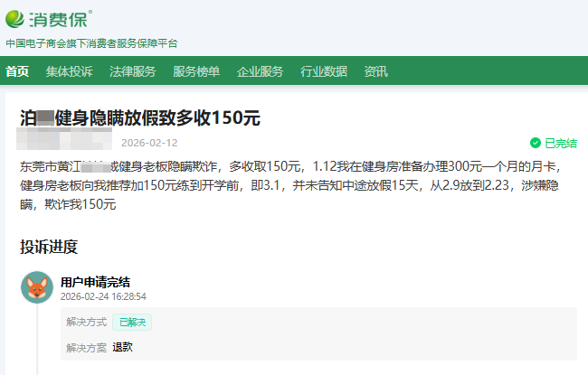Click the 消费保 green leaf logo
588x375 pixels.
pos(15,19)
